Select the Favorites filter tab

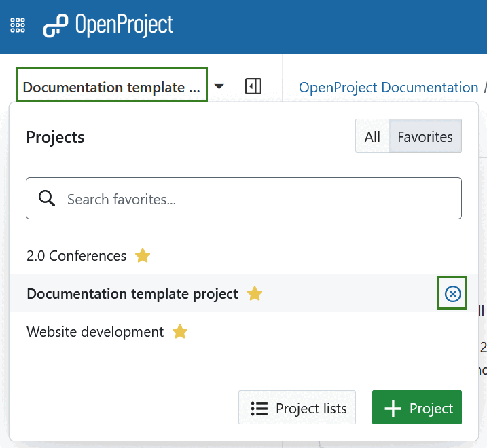pos(425,136)
